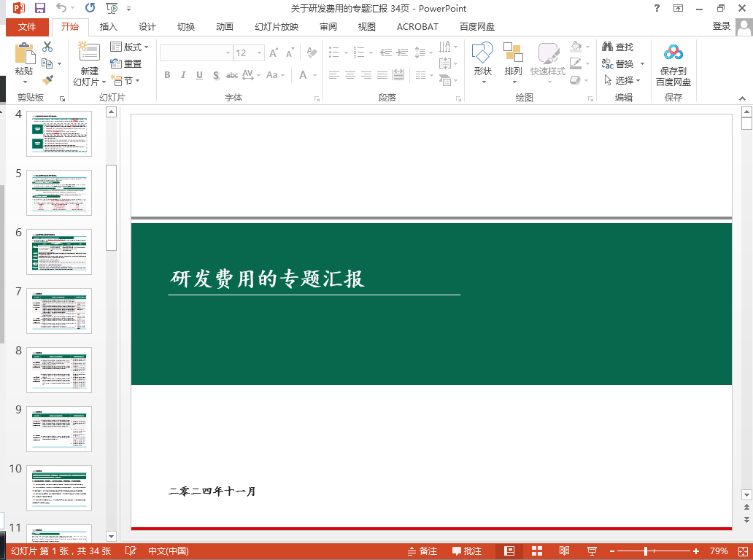Click the Save icon in quick access toolbar

(40, 8)
